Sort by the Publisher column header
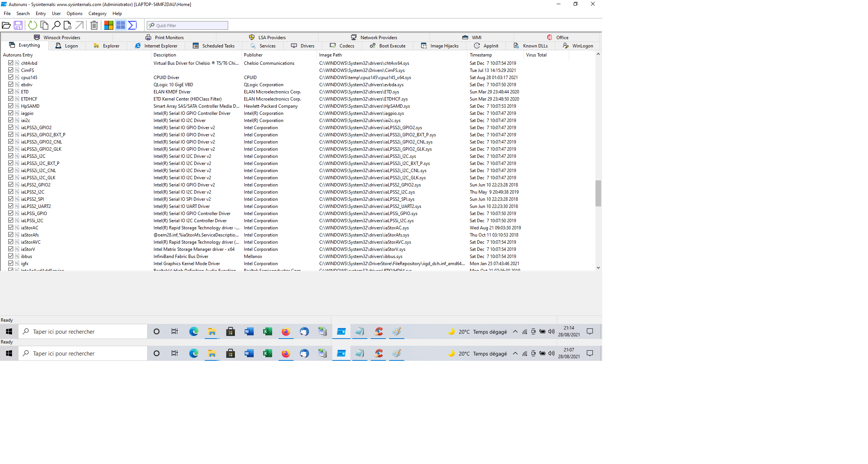The height and width of the screenshot is (464, 868). tap(279, 55)
